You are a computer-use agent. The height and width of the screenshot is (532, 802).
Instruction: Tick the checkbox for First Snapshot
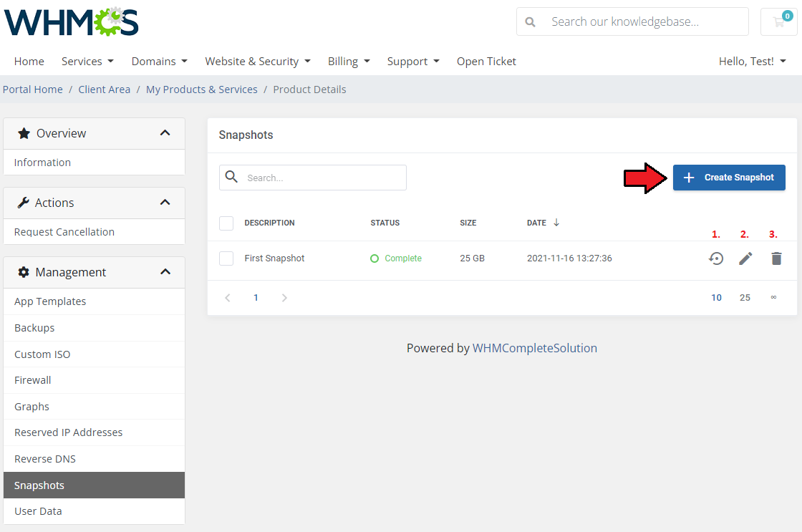click(226, 258)
